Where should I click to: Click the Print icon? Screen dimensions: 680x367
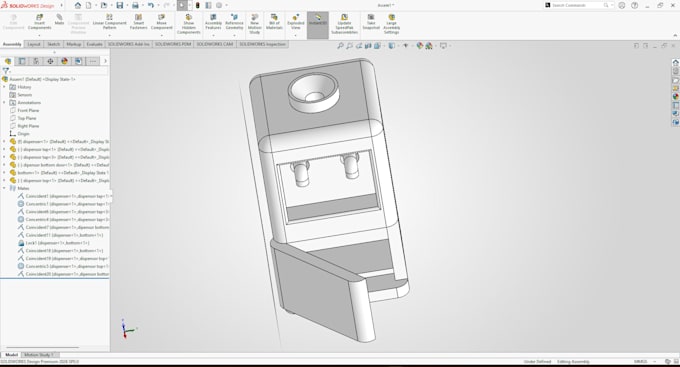point(135,5)
